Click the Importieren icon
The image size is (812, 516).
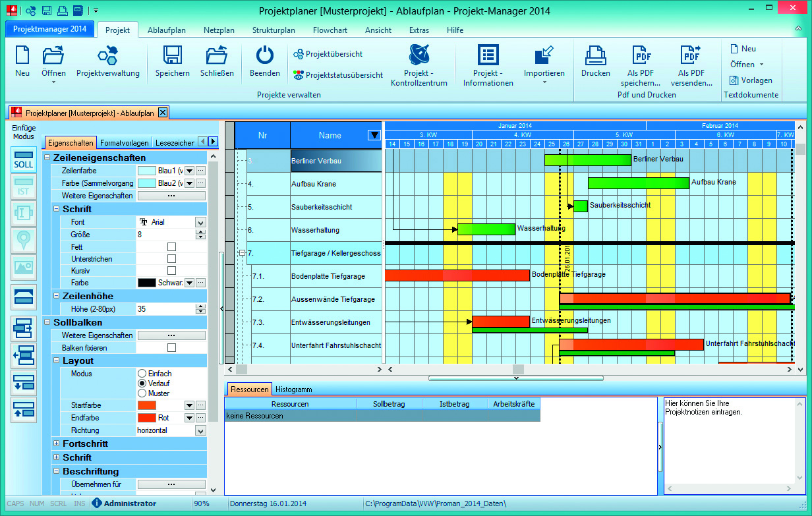pyautogui.click(x=544, y=55)
